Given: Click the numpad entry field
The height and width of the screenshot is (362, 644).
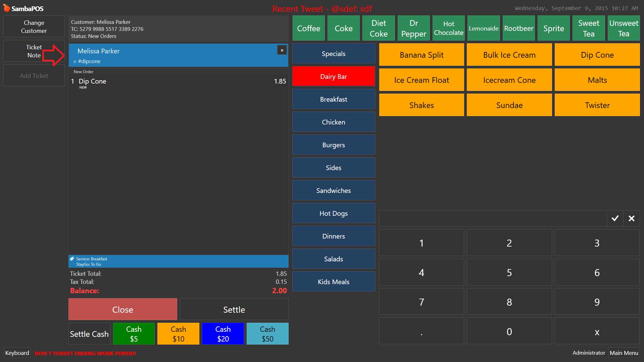Looking at the screenshot, I should coord(493,218).
